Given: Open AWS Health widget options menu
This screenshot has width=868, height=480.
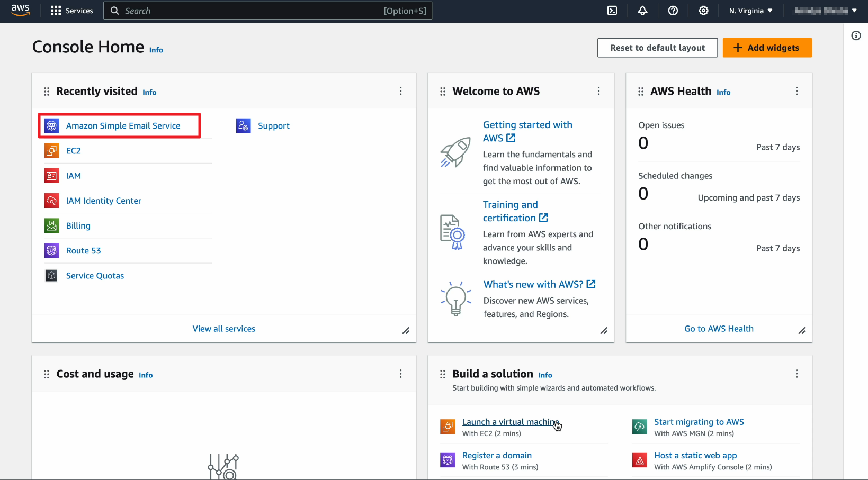Looking at the screenshot, I should [x=797, y=91].
